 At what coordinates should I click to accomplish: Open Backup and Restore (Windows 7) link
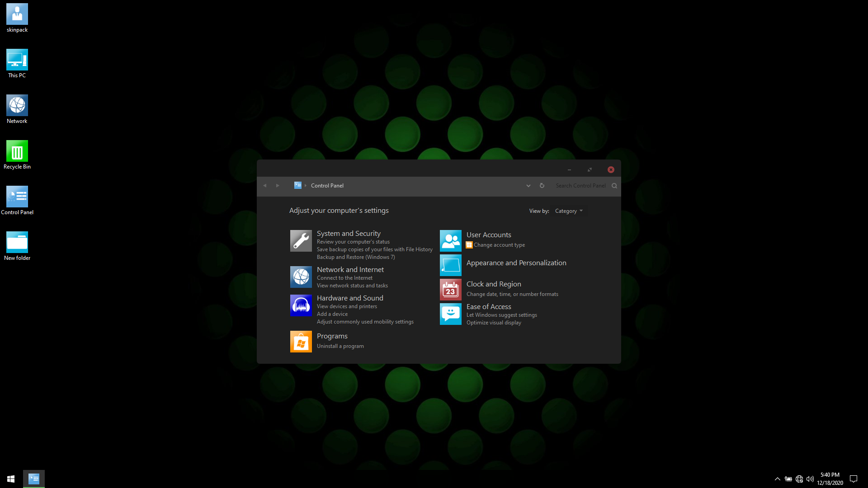coord(356,257)
